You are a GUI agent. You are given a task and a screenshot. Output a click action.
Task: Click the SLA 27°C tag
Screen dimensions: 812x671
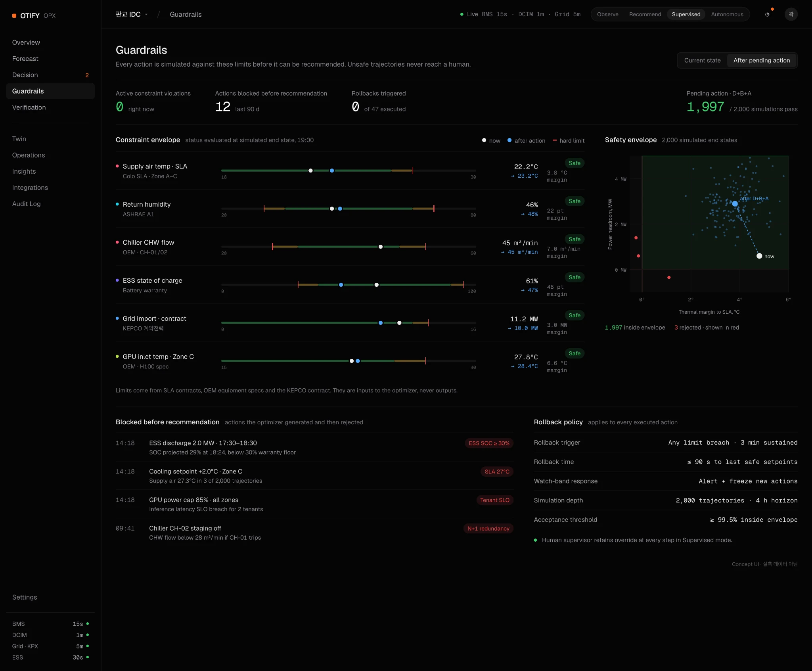coord(497,472)
